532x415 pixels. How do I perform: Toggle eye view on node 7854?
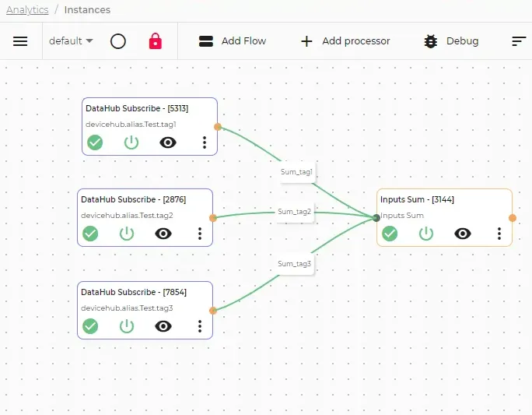click(163, 326)
